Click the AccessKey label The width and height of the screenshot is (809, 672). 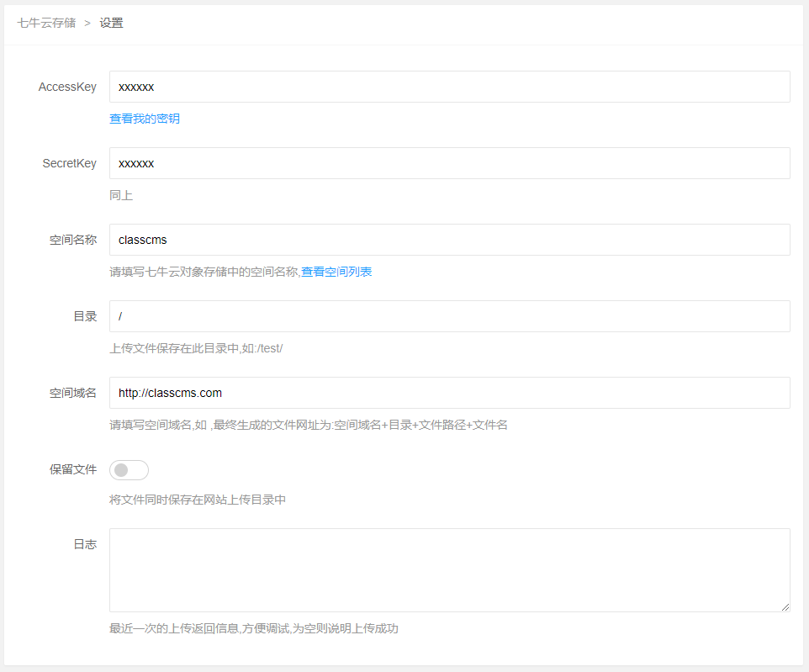point(67,87)
